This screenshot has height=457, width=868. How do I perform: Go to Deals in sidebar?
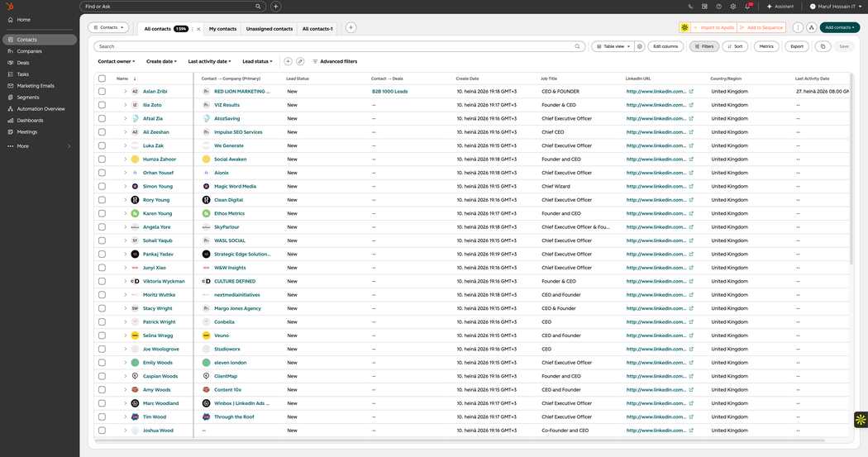23,63
